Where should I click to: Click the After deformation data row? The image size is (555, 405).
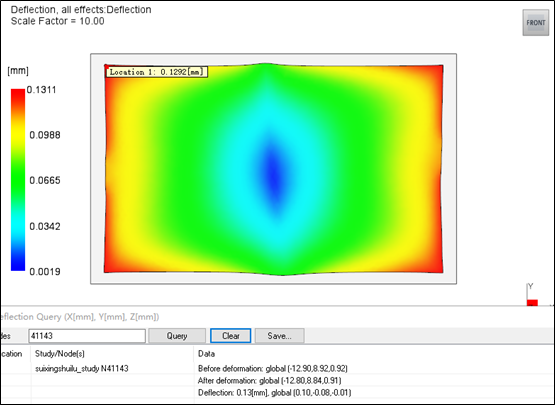[269, 381]
